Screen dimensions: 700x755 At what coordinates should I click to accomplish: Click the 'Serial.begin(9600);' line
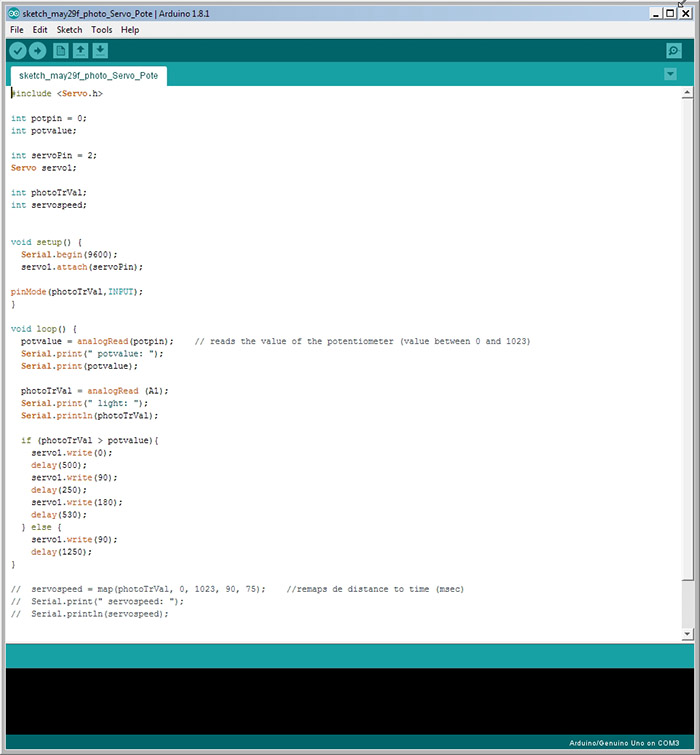coord(69,255)
